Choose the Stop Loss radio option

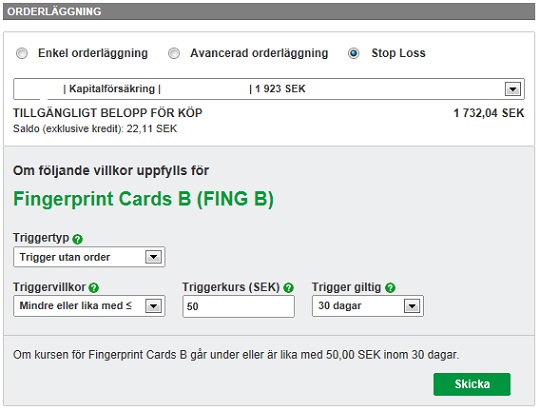click(354, 53)
